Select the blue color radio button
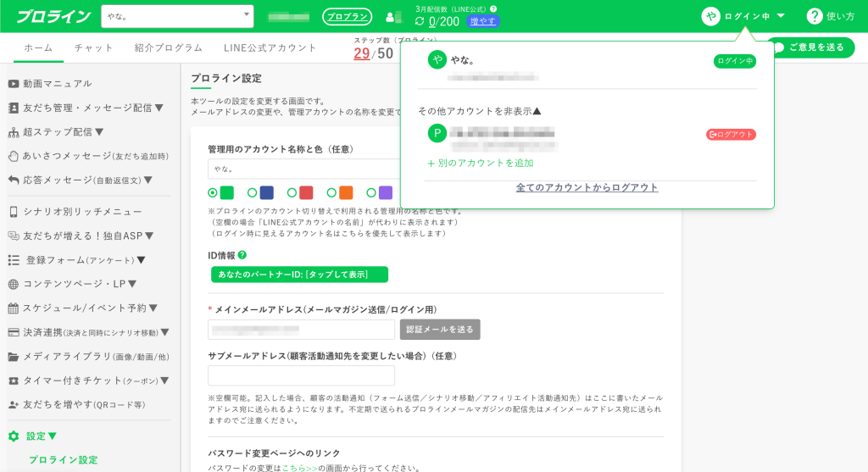 click(x=252, y=192)
